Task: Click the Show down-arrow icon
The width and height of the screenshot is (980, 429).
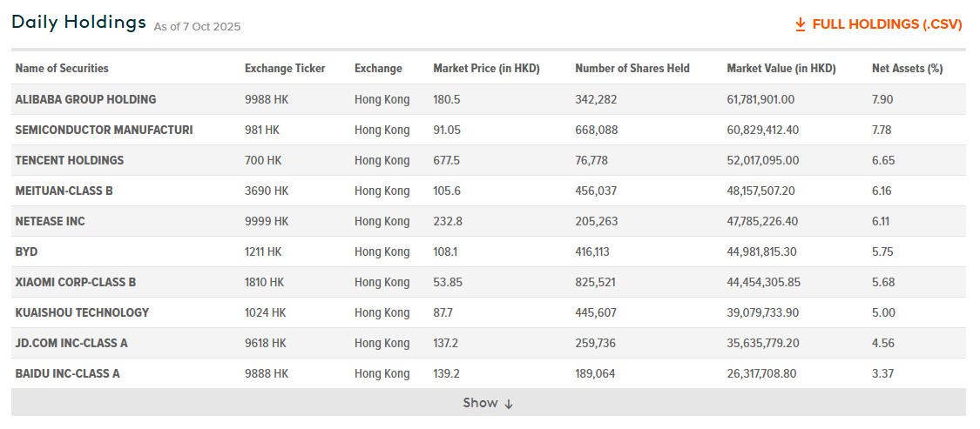Action: 510,404
